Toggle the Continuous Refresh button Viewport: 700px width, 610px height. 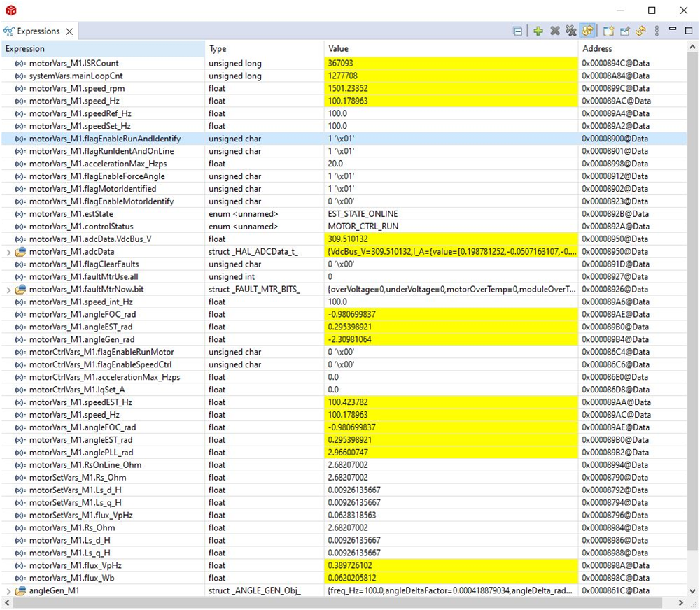(587, 31)
